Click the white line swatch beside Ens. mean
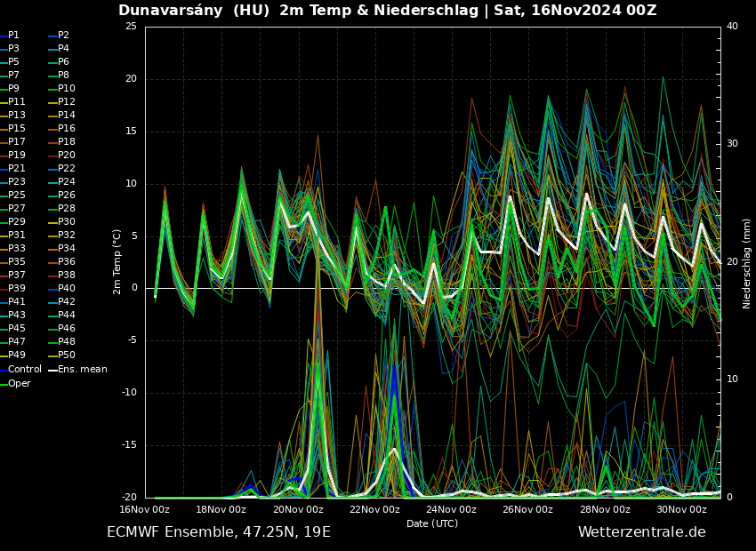 [x=52, y=370]
